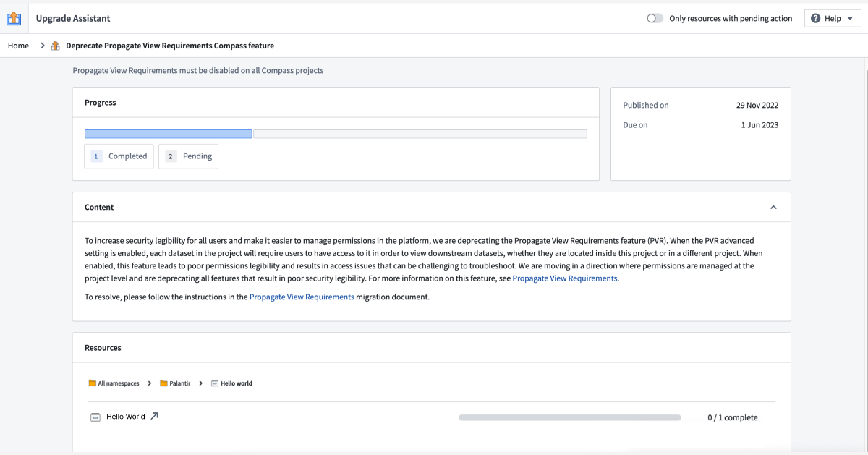Click the Upgrade Assistant title
The image size is (868, 455).
pyautogui.click(x=73, y=18)
